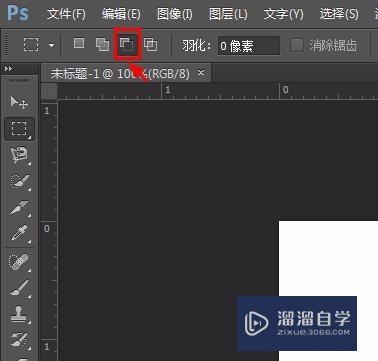Click the 羽化 feather value field
The width and height of the screenshot is (378, 361).
249,46
